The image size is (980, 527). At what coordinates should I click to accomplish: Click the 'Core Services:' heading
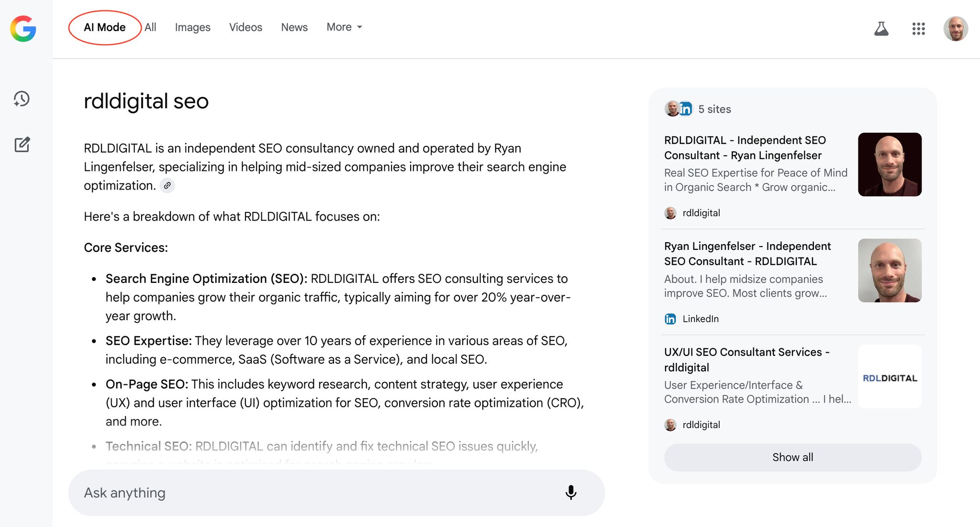click(126, 247)
